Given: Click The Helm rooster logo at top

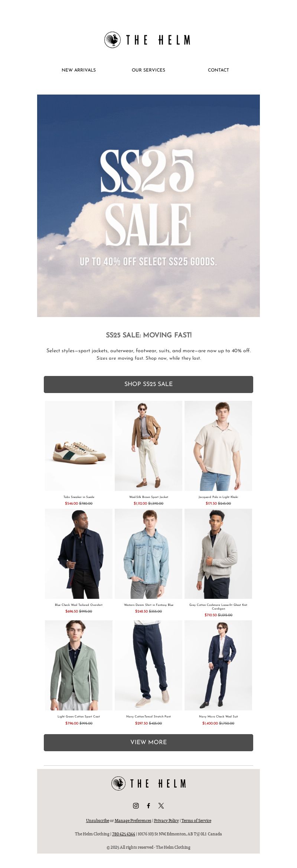Looking at the screenshot, I should tap(148, 40).
